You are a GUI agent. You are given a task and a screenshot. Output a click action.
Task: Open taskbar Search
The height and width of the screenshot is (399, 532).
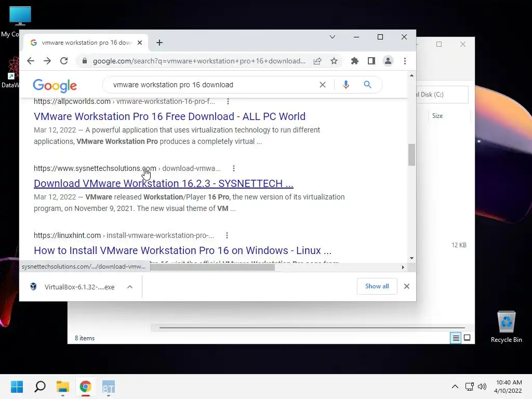click(x=40, y=387)
